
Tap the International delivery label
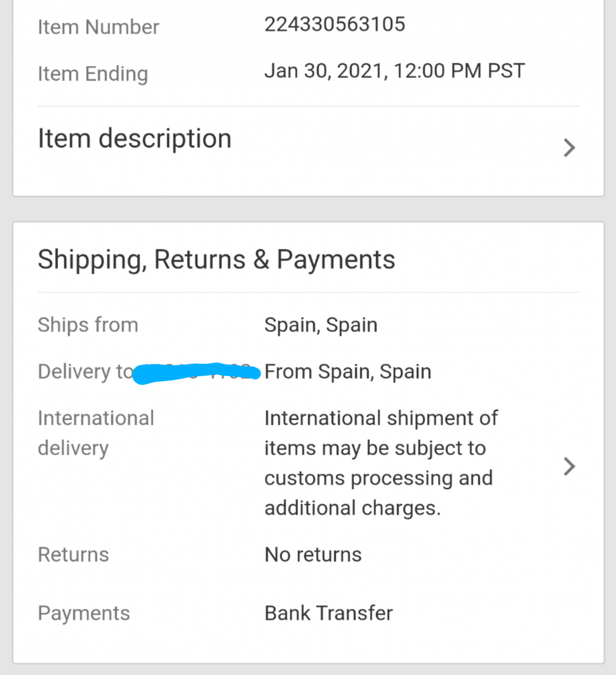coord(95,433)
